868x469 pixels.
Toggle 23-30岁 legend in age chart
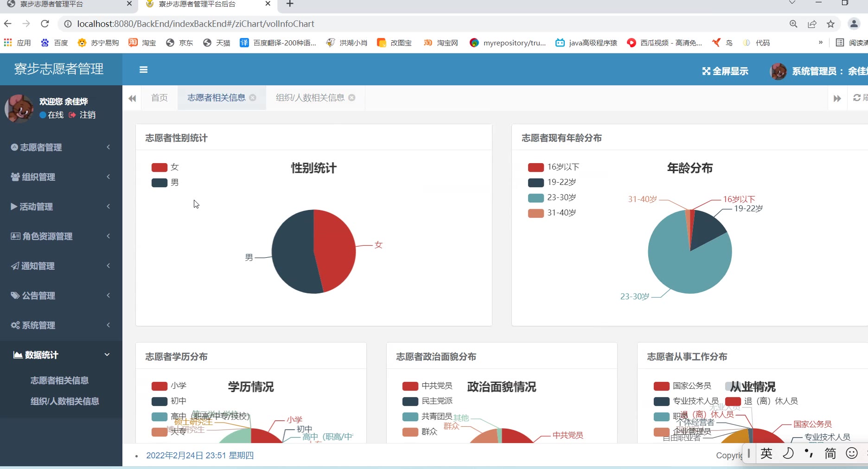tap(552, 198)
